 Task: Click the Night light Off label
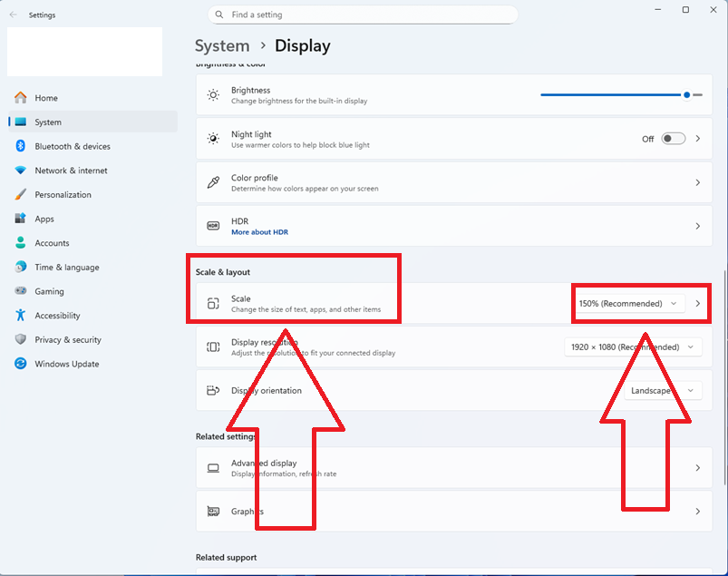647,139
